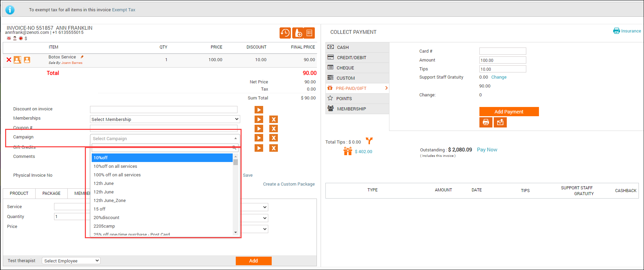Apply campaign using its arrow button
This screenshot has width=644, height=270.
pos(259,138)
